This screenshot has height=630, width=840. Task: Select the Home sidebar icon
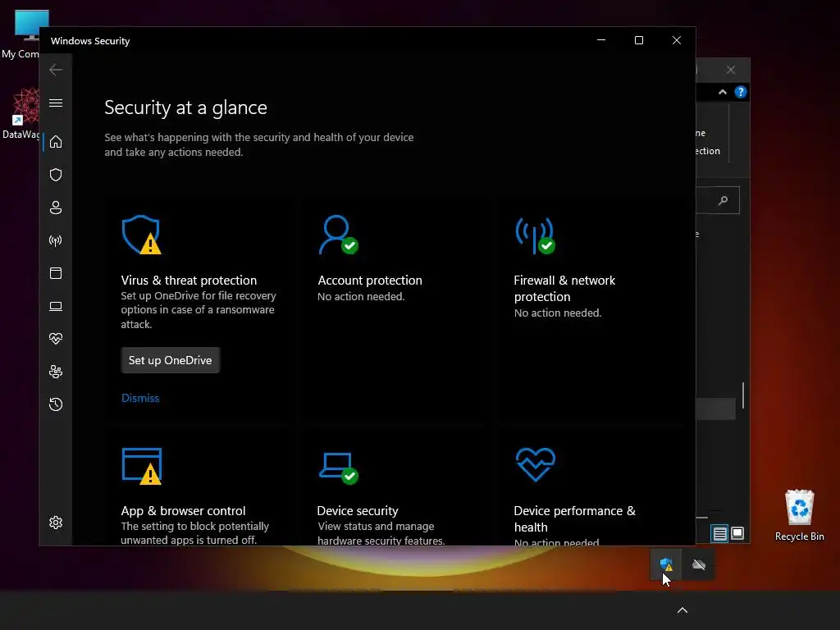pyautogui.click(x=56, y=142)
